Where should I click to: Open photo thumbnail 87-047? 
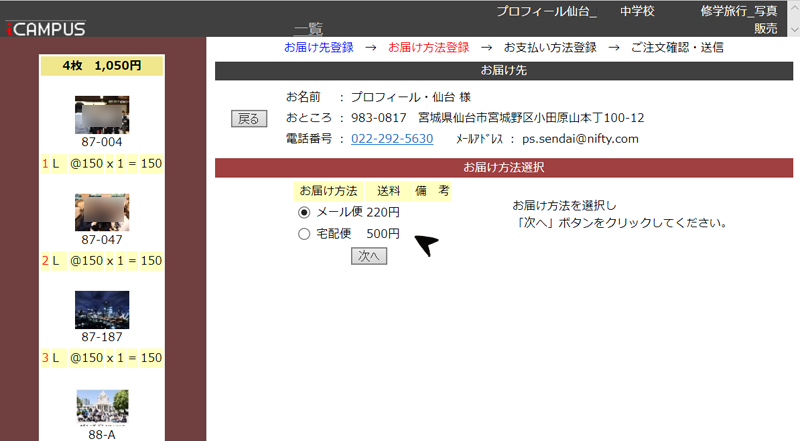101,212
